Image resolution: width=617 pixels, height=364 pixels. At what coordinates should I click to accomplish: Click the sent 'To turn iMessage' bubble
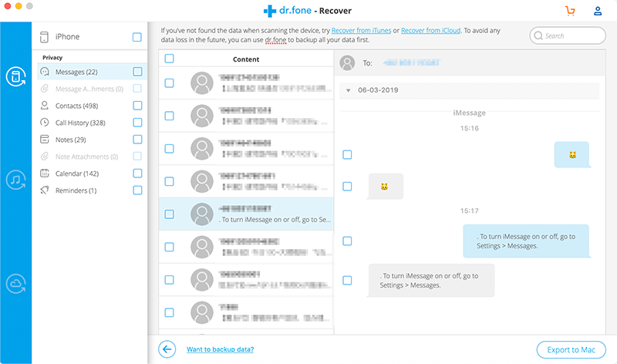point(527,241)
